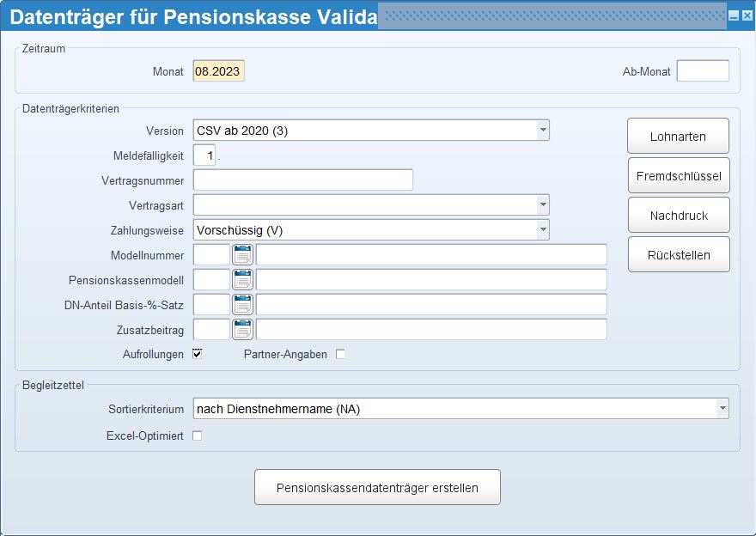This screenshot has height=536, width=756.
Task: Open the Version dropdown
Action: tap(543, 131)
